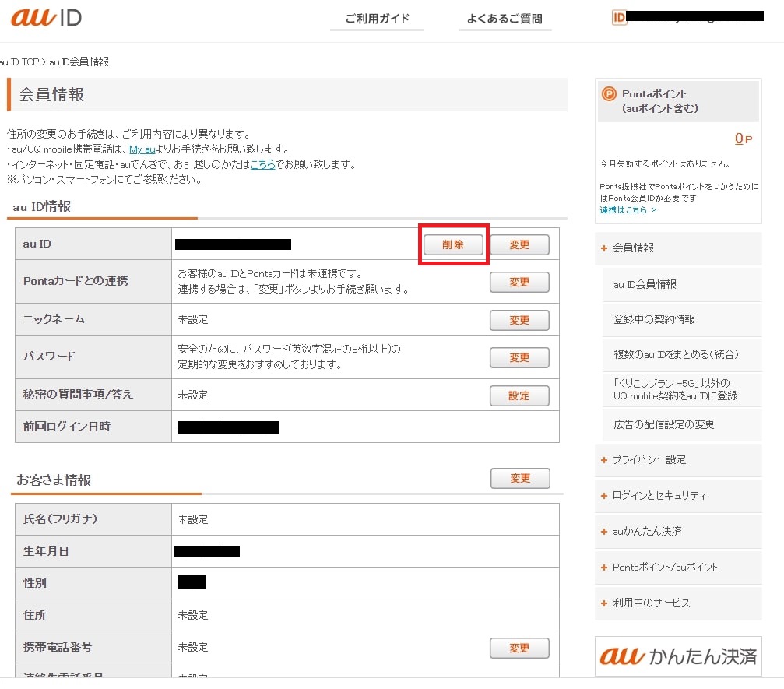The image size is (784, 689).
Task: Click 今月失効するポイントはありません text
Action: 665,164
